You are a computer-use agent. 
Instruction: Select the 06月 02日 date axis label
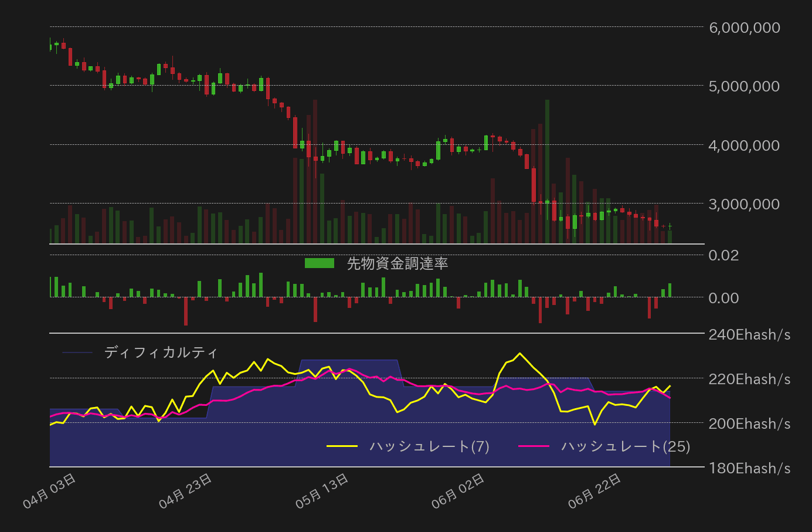[458, 491]
